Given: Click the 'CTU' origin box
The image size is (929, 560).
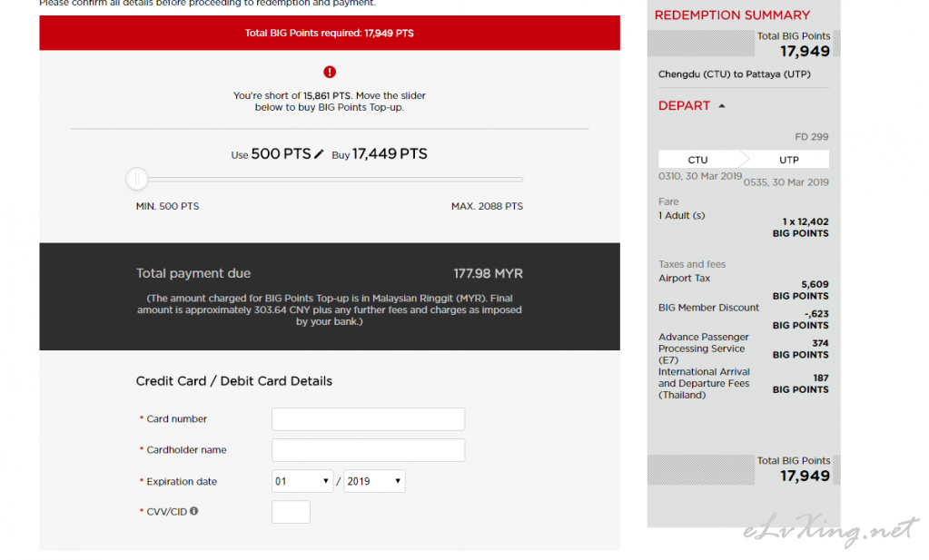Looking at the screenshot, I should (698, 160).
